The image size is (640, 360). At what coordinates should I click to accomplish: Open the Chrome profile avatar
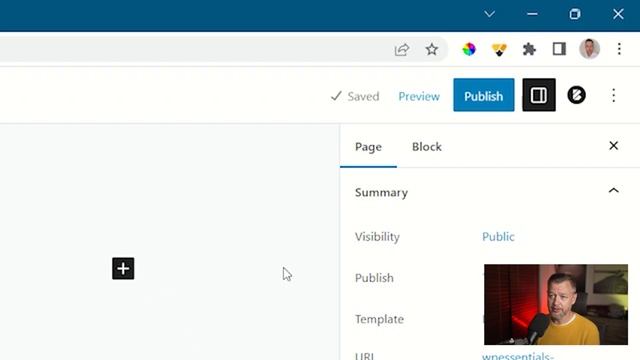pos(589,49)
